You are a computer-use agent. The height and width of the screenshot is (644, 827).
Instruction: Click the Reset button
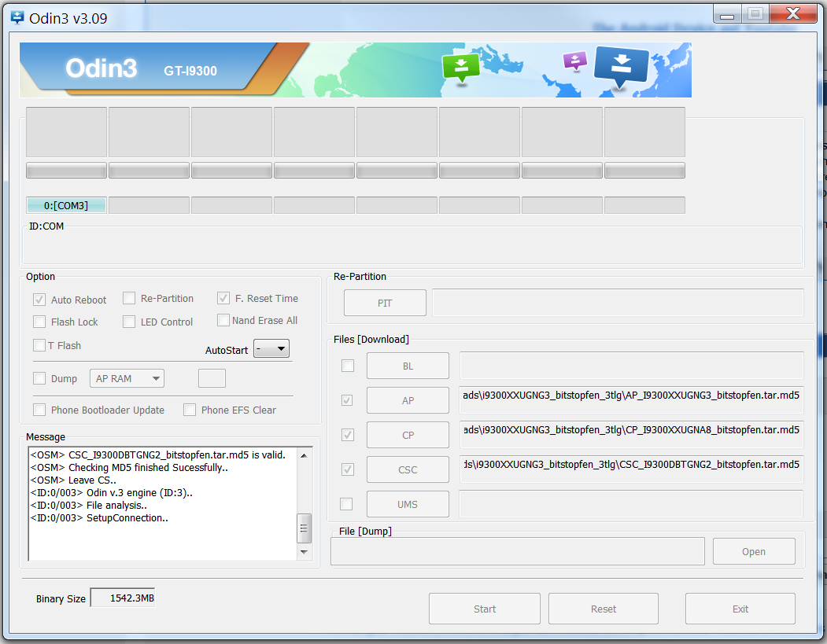pyautogui.click(x=604, y=609)
